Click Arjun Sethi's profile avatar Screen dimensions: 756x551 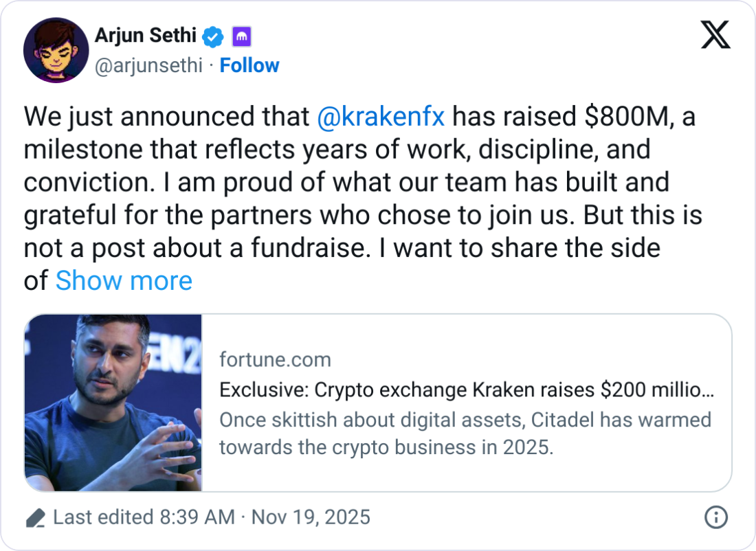(56, 49)
